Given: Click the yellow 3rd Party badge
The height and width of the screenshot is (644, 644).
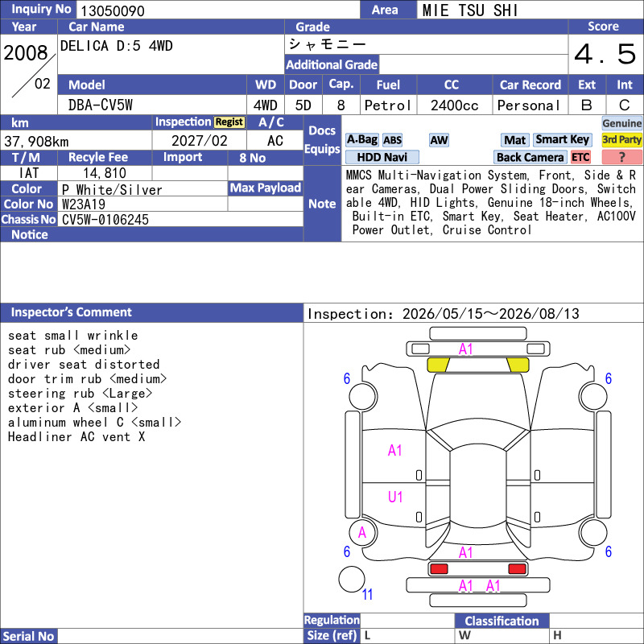Looking at the screenshot, I should click(x=621, y=139).
